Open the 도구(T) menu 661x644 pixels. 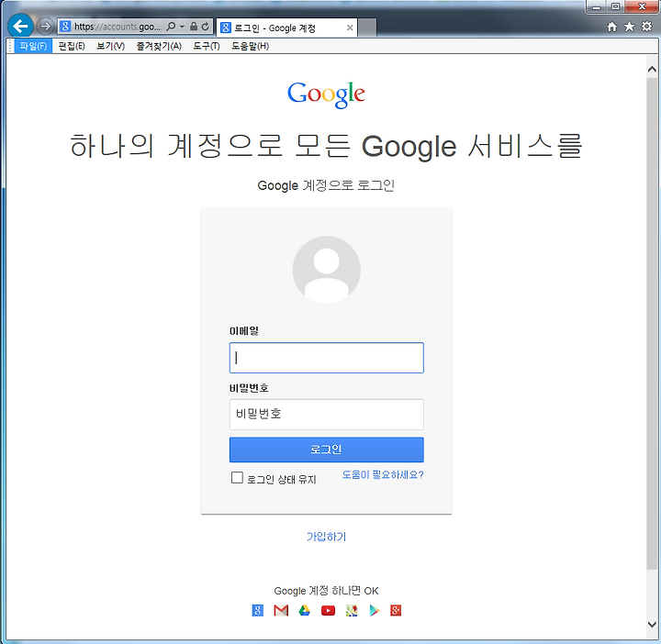click(x=207, y=46)
